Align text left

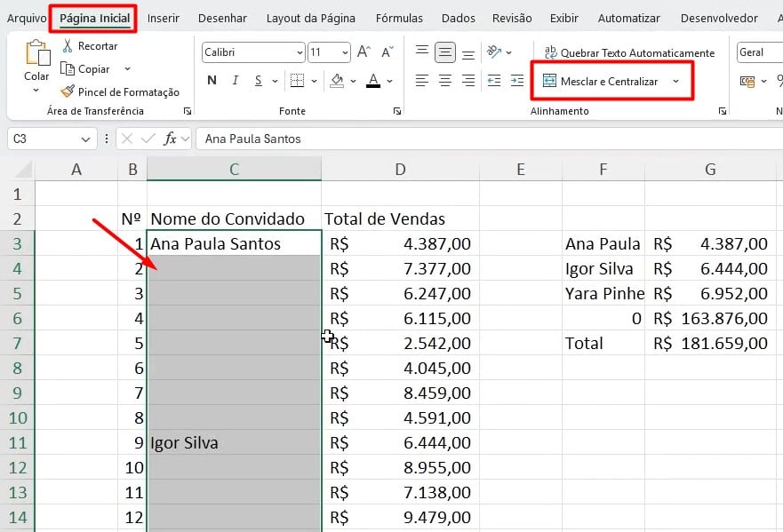point(422,80)
